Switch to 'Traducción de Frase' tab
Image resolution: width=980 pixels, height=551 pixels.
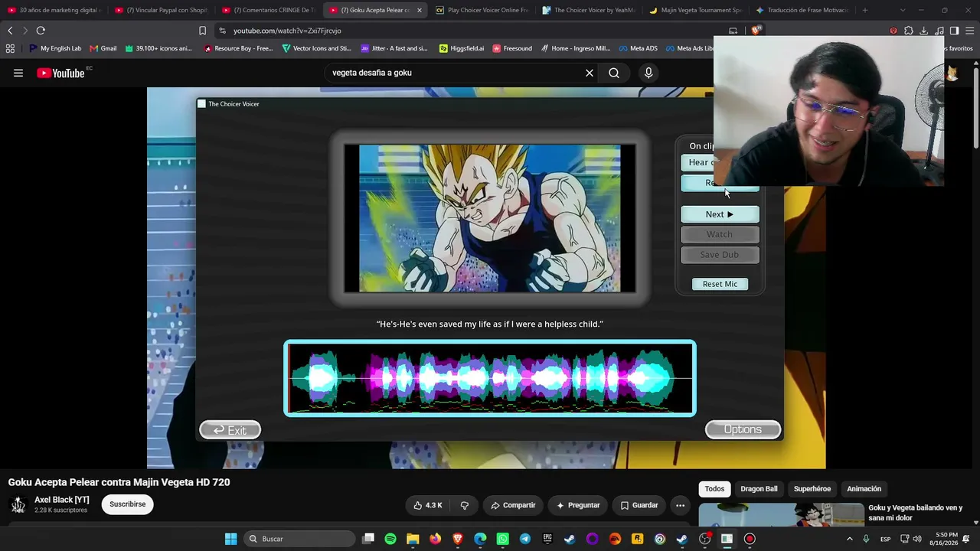pos(802,10)
